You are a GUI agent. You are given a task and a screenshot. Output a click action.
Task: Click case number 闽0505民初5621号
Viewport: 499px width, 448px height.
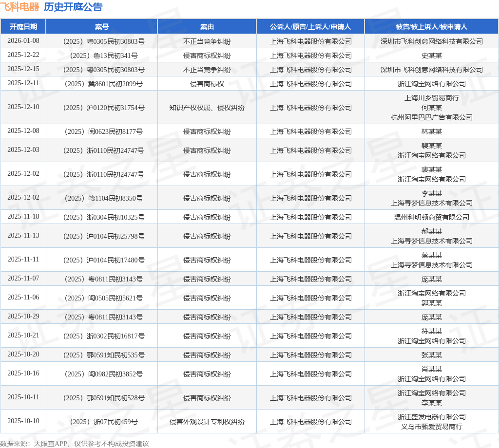104,298
